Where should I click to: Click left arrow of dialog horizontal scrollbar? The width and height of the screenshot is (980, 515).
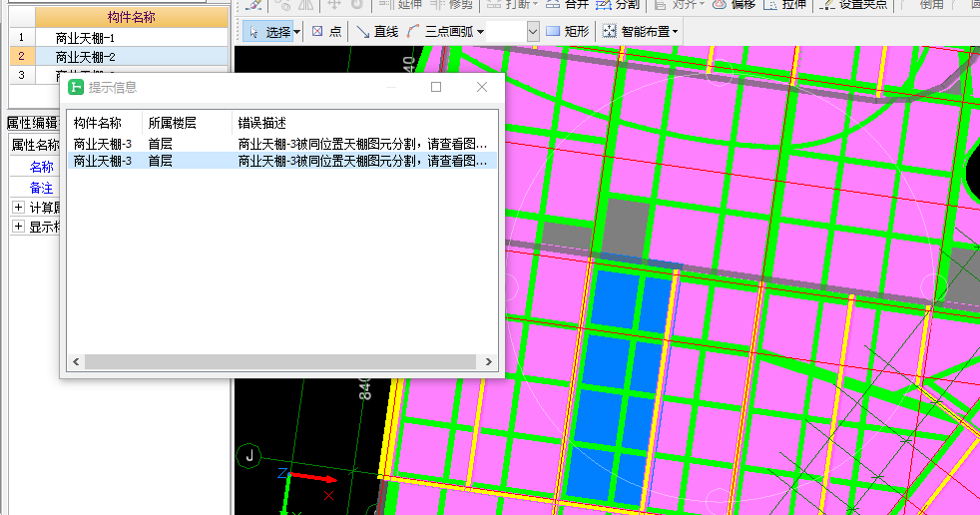pyautogui.click(x=76, y=362)
